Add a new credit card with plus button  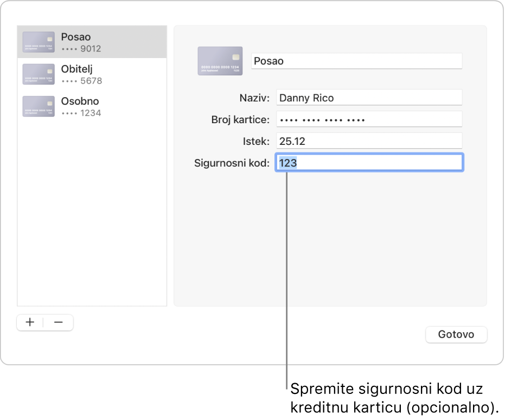[30, 322]
